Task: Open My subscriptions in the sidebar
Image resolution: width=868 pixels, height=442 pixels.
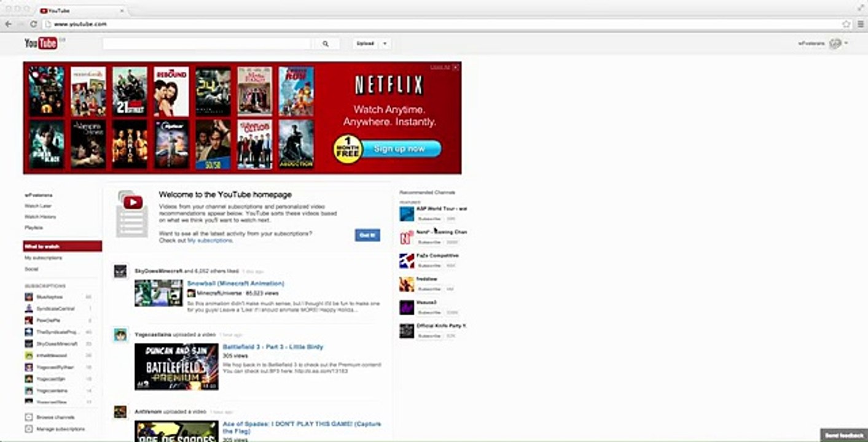Action: [43, 258]
